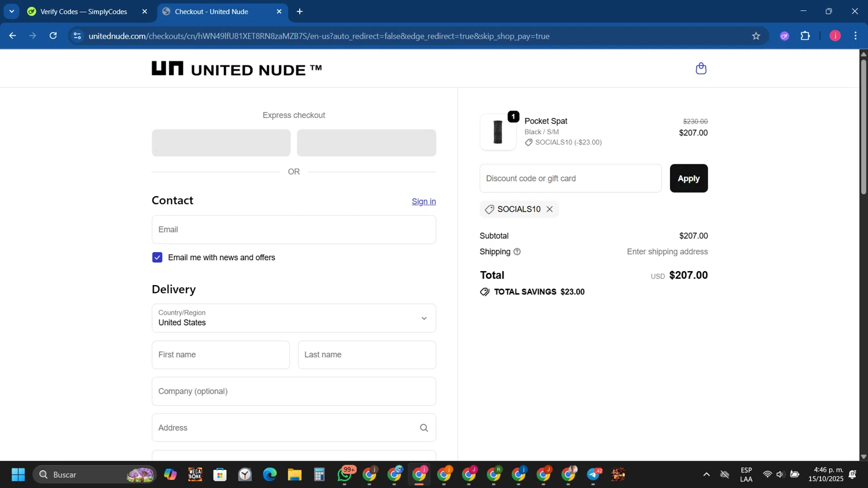Image resolution: width=868 pixels, height=488 pixels.
Task: Go back to the previous page
Action: tap(13, 36)
